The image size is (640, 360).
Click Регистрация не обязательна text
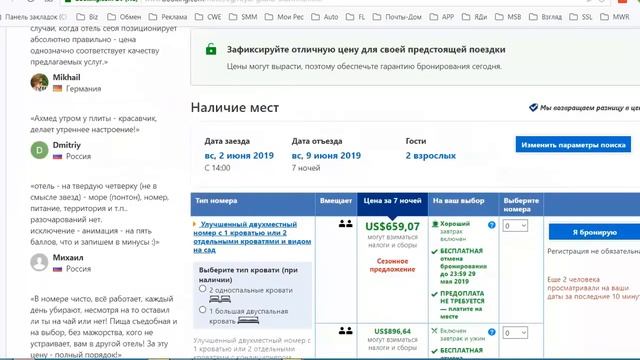593,251
